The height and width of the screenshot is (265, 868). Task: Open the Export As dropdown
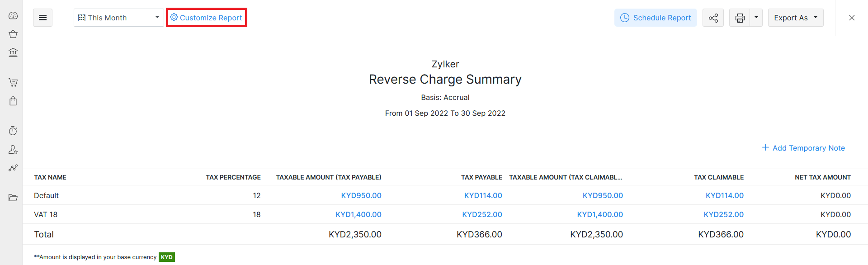point(796,18)
